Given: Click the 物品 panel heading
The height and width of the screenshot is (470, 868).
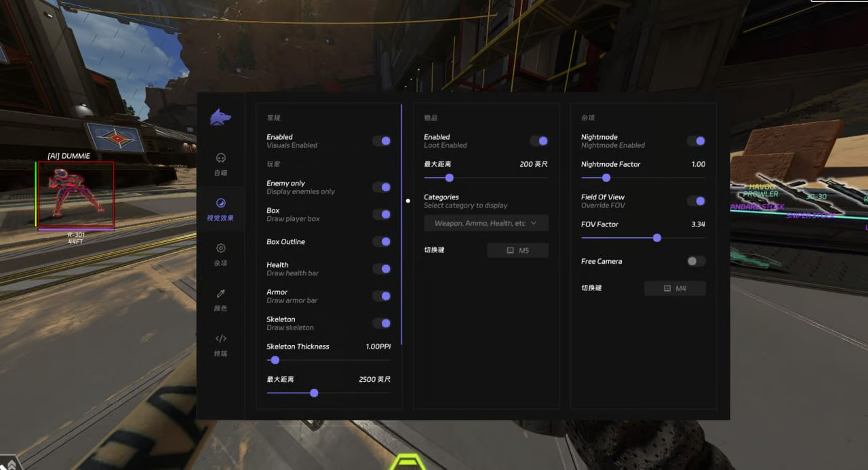Looking at the screenshot, I should (x=431, y=118).
